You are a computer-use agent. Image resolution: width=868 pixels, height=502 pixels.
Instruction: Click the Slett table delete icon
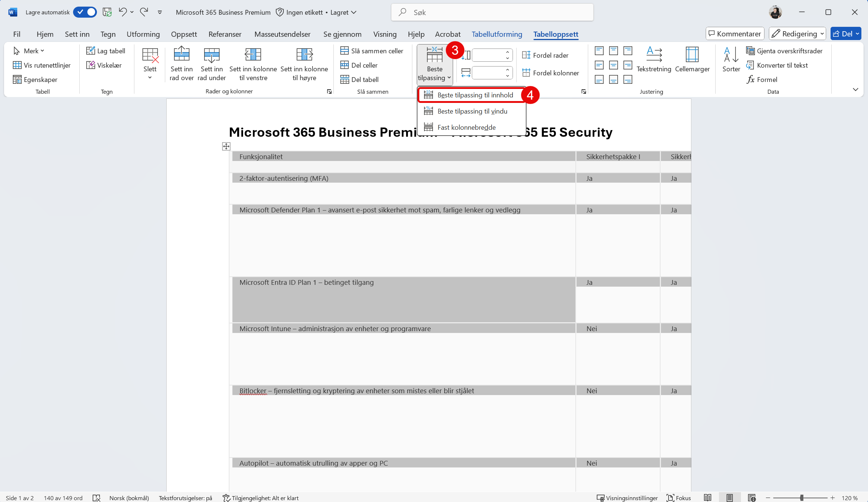coord(150,55)
